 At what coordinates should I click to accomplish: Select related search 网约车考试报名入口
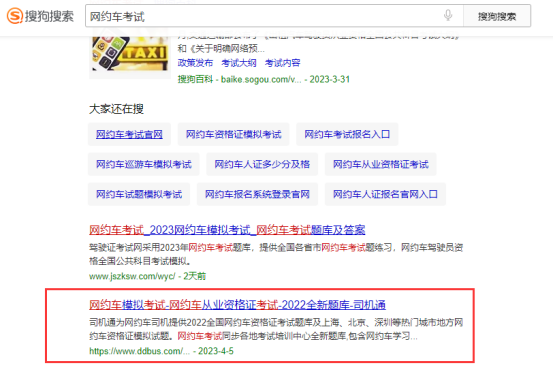[x=347, y=134]
